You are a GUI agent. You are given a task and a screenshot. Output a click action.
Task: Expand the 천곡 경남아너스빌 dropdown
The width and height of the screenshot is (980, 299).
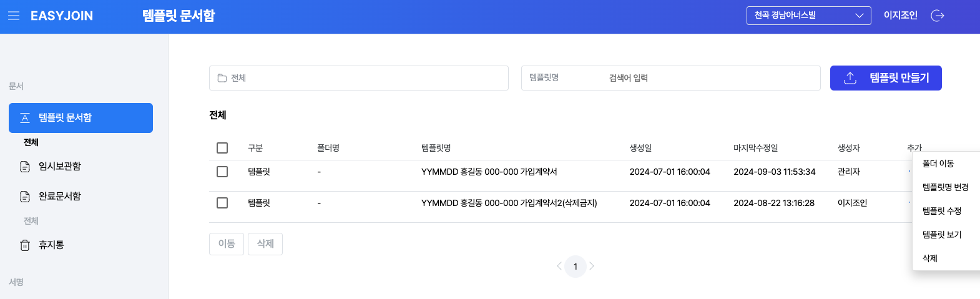[x=808, y=16]
